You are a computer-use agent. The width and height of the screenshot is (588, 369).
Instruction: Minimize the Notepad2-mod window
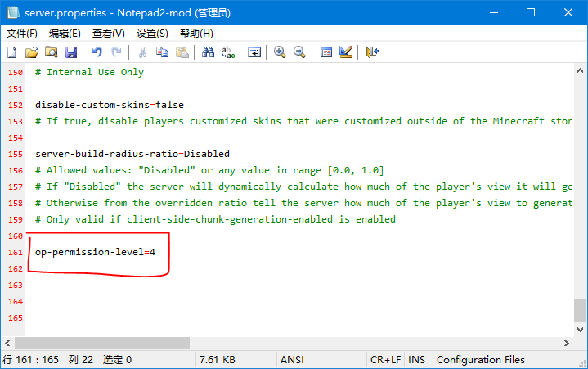(x=494, y=12)
